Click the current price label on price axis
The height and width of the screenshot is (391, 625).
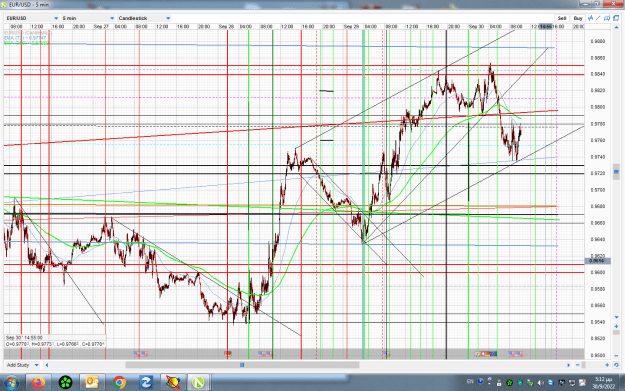pyautogui.click(x=597, y=261)
